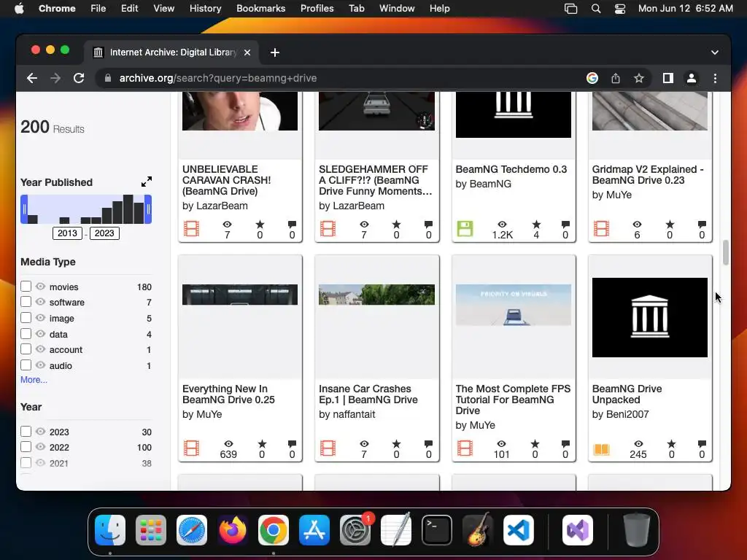Open BeamNG Techdemo 0.3 item
The height and width of the screenshot is (560, 747).
pyautogui.click(x=511, y=169)
